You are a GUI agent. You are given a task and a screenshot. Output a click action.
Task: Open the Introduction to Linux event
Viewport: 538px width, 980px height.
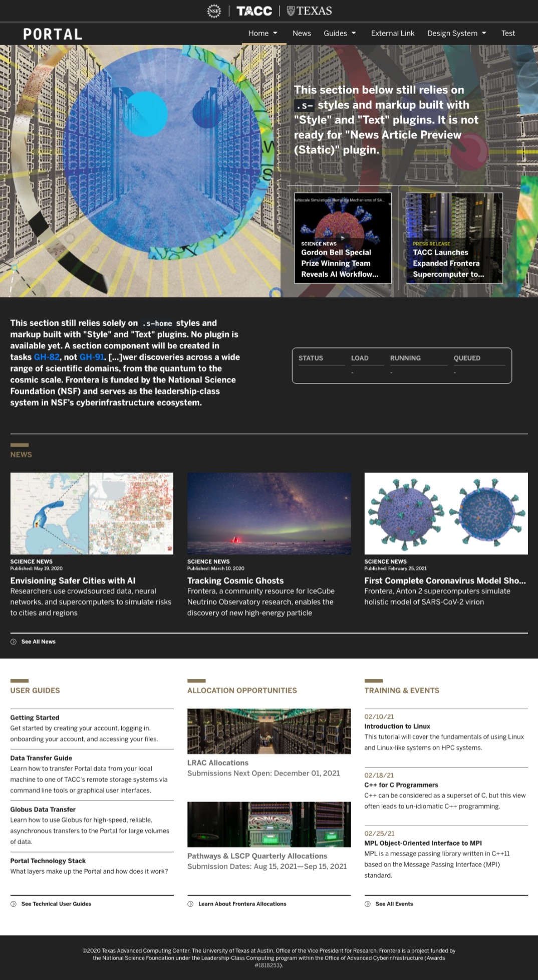click(x=397, y=726)
